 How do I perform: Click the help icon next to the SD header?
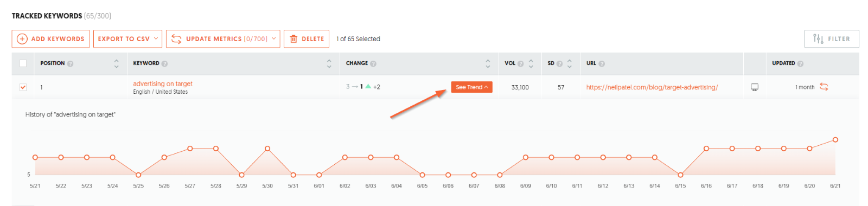pyautogui.click(x=559, y=64)
